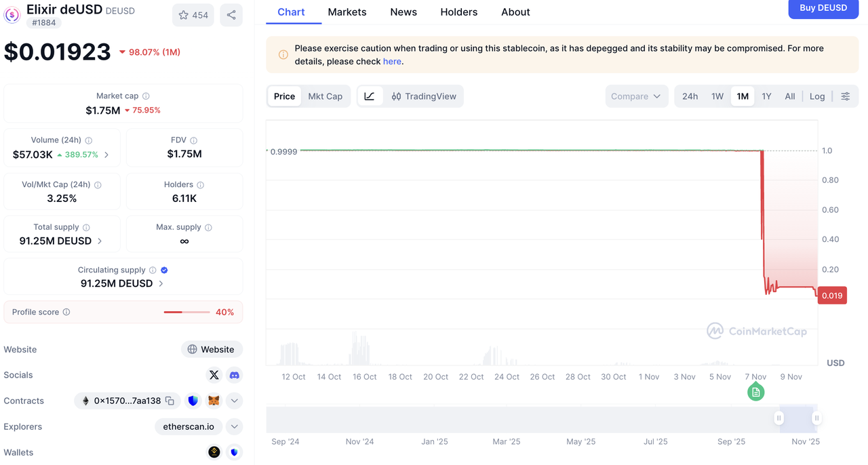
Task: Follow the 'here' link in the warning
Action: tap(392, 61)
